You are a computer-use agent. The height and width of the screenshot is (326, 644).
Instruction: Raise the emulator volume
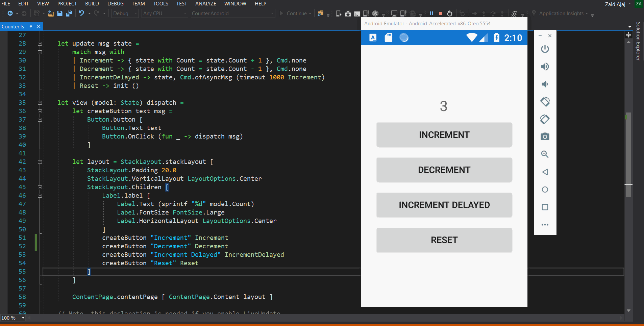click(x=545, y=67)
